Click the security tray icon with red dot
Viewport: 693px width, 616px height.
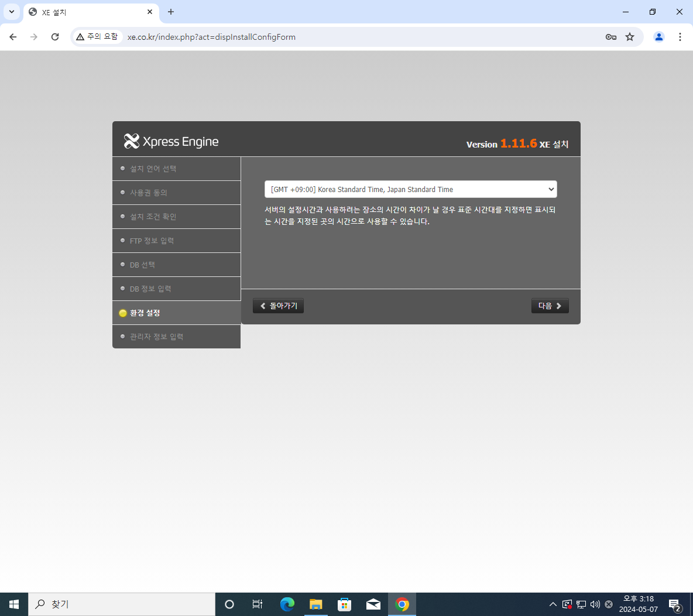point(567,604)
